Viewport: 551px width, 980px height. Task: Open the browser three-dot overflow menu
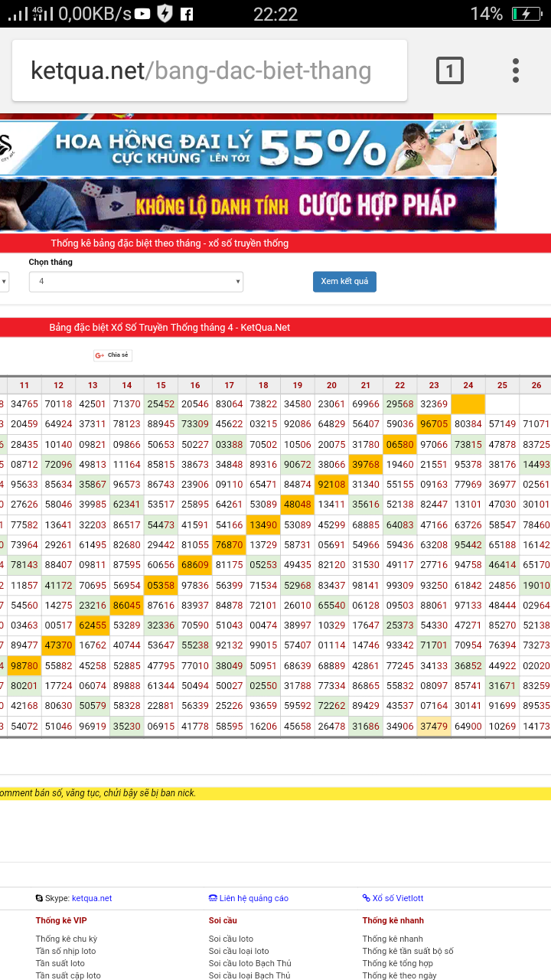[516, 70]
